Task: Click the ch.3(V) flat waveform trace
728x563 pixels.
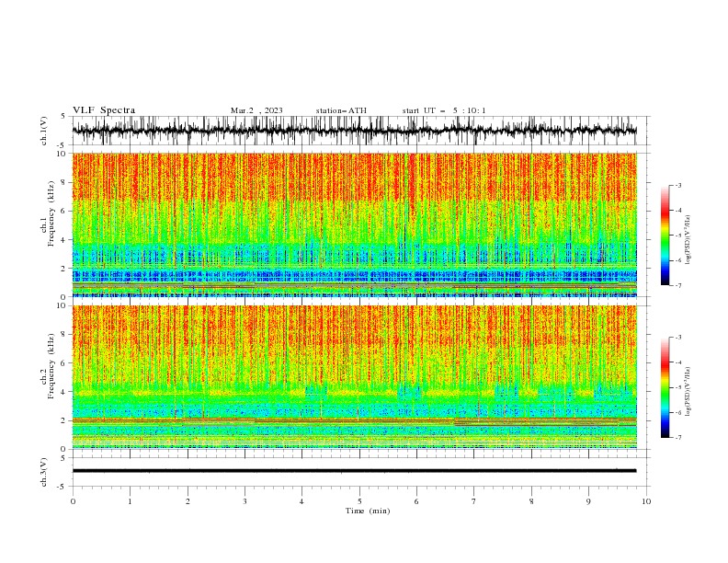Action: coord(354,471)
